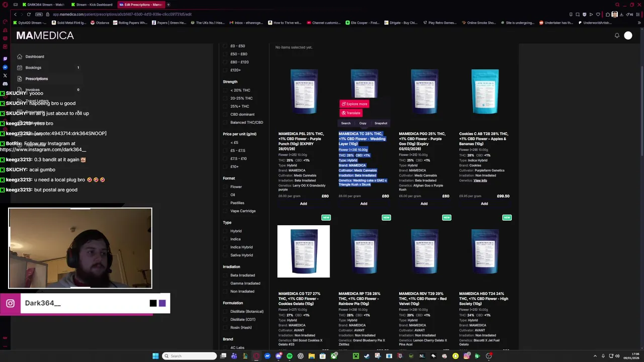Open the teal Cookies Apples & Bananas pouch image
Image resolution: width=644 pixels, height=362 pixels.
click(485, 92)
